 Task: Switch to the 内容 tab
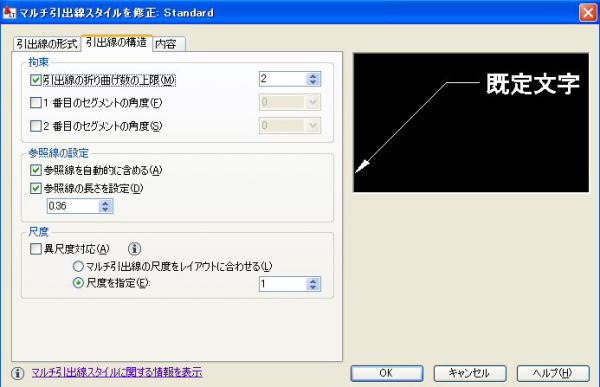tap(169, 44)
